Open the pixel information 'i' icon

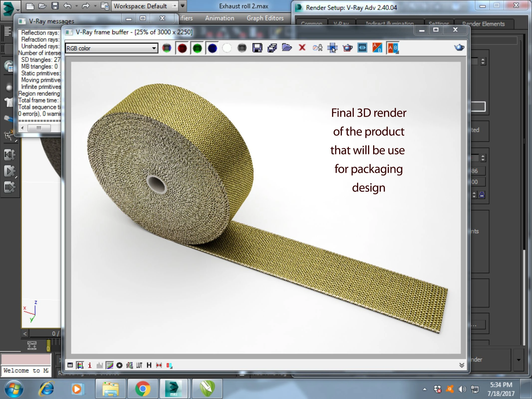(x=90, y=365)
